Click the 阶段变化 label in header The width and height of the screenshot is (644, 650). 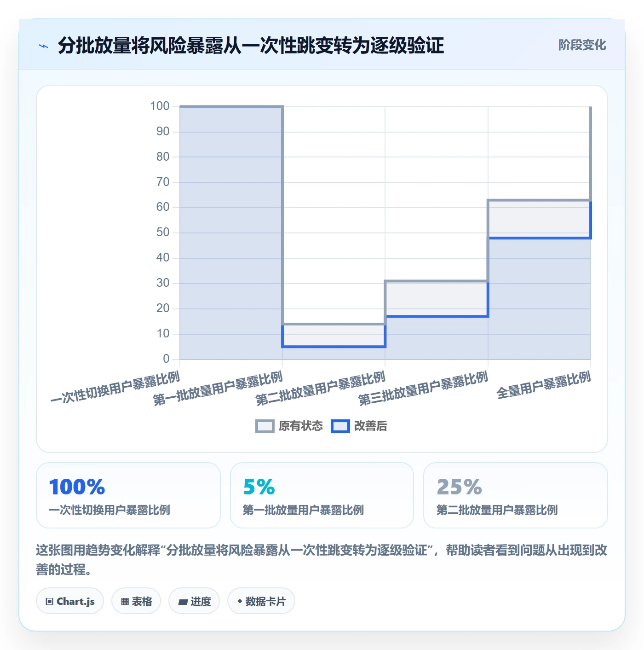[582, 45]
